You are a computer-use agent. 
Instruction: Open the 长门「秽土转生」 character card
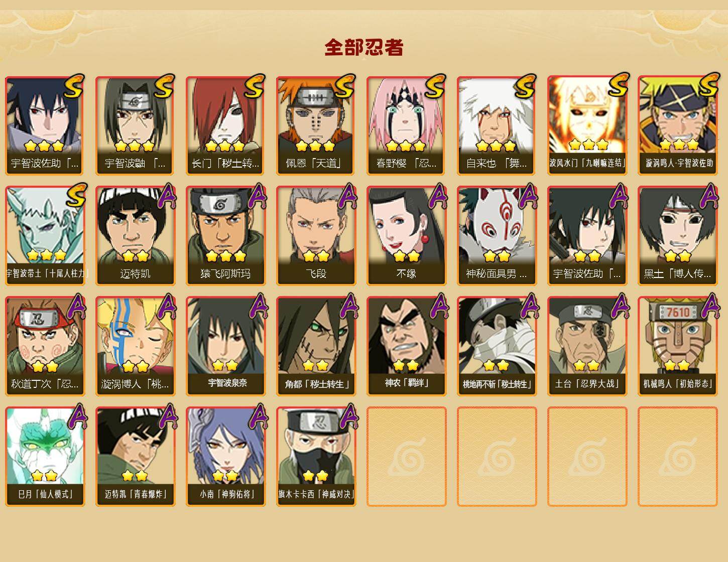pos(225,125)
